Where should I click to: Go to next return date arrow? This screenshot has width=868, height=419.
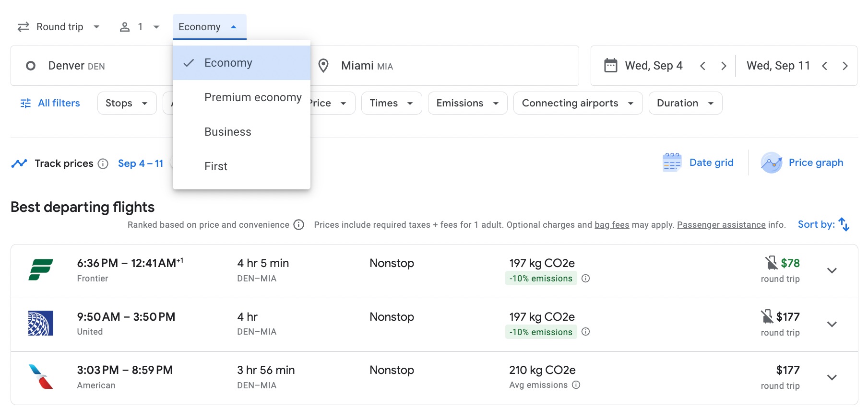coord(845,66)
